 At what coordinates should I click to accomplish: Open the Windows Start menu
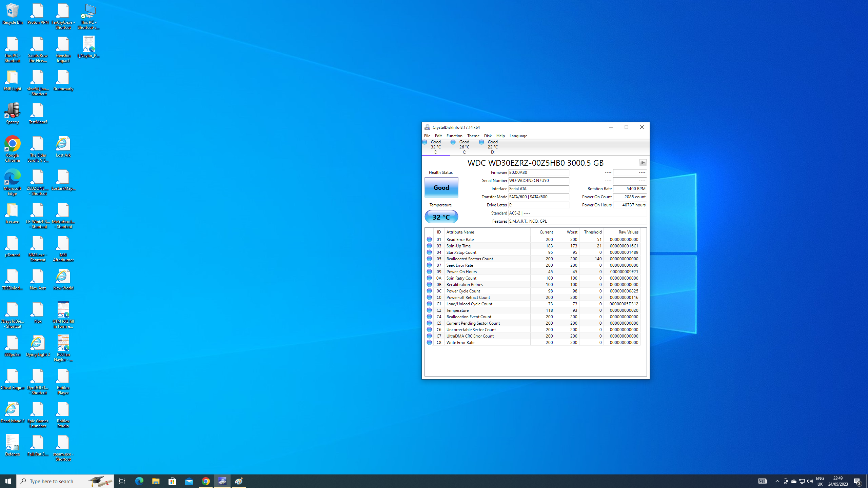(8, 481)
